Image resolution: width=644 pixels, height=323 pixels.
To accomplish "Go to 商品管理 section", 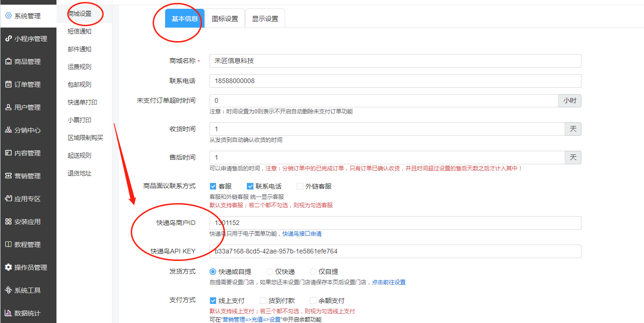I will 28,62.
